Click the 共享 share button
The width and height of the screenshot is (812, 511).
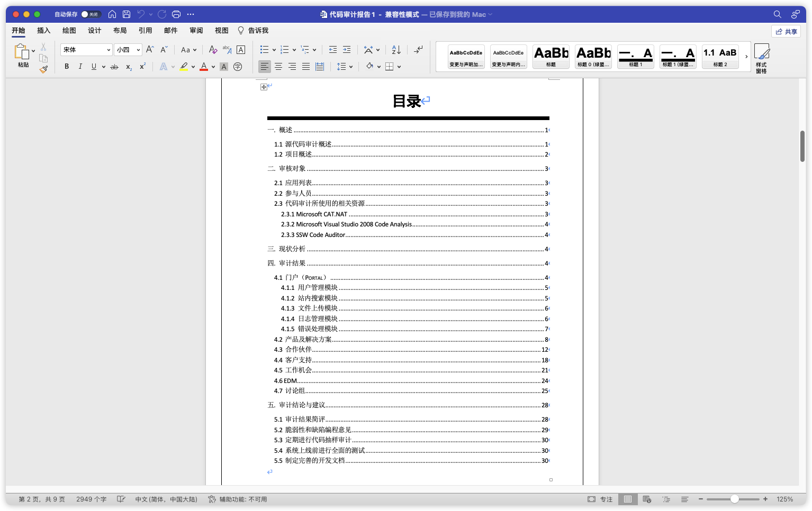[x=786, y=32]
